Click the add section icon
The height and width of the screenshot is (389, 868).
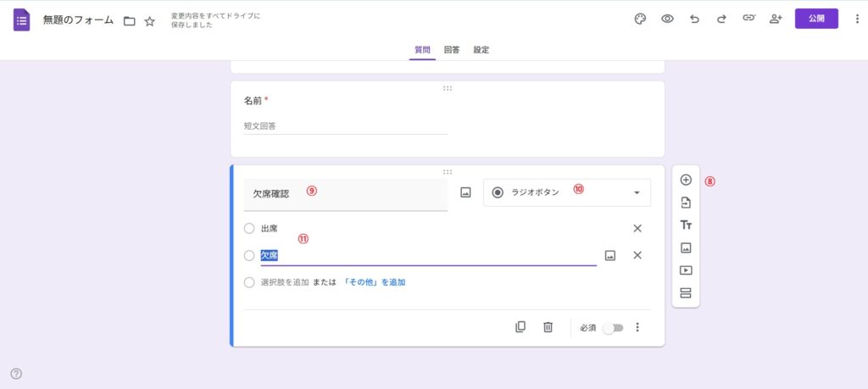pyautogui.click(x=686, y=293)
